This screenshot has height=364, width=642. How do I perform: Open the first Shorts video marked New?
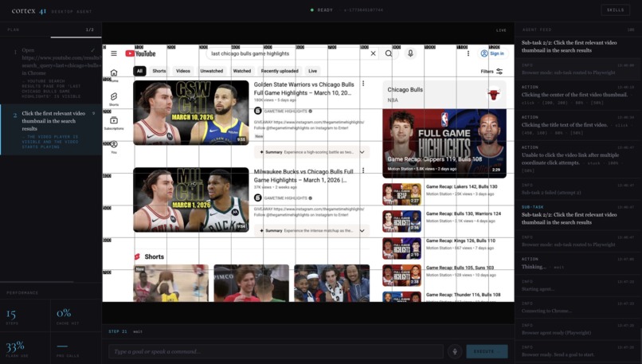(x=171, y=284)
